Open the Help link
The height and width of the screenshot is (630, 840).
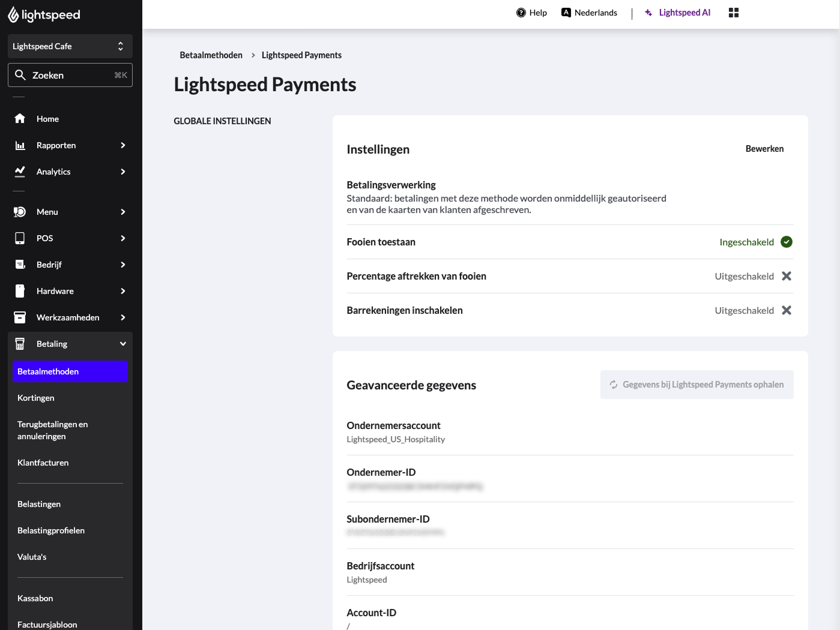tap(532, 13)
